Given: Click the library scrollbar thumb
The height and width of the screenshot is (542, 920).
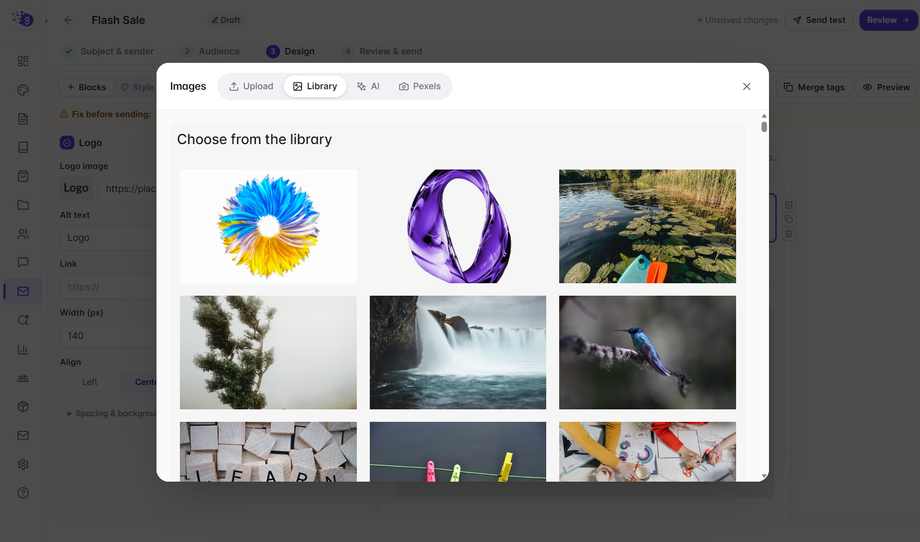Looking at the screenshot, I should click(x=764, y=127).
